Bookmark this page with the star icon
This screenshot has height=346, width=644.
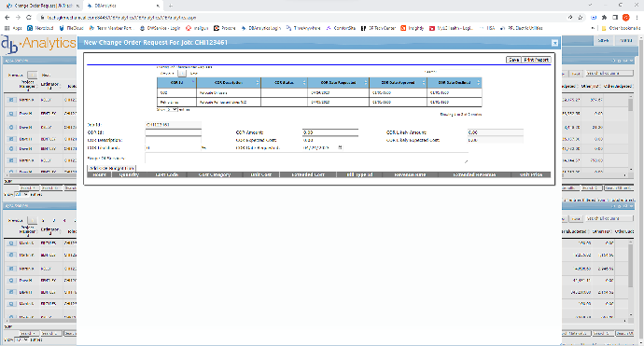click(x=581, y=18)
